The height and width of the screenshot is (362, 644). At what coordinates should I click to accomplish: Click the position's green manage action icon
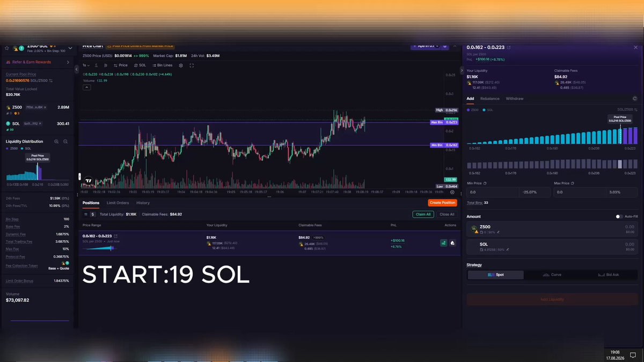coord(444,243)
